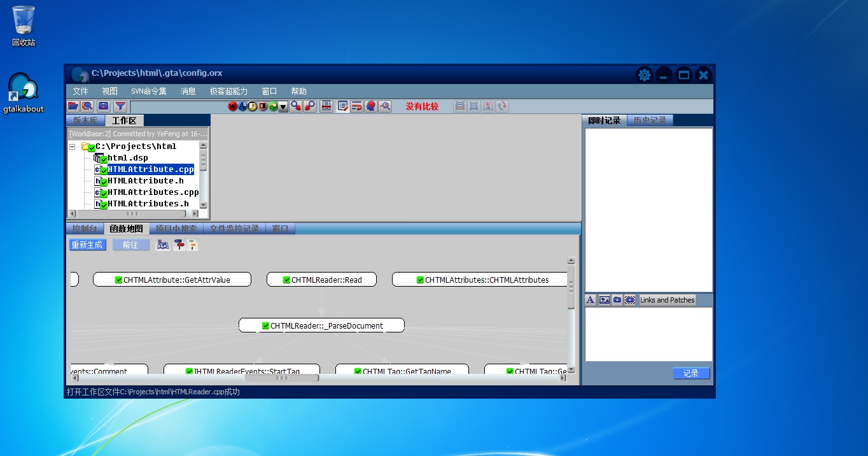This screenshot has width=868, height=456.
Task: Click the red line-wrap arrow icon
Action: pyautogui.click(x=357, y=106)
